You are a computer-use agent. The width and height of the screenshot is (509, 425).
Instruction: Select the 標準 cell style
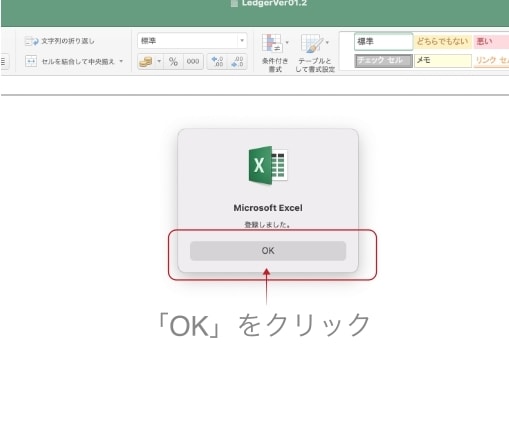pyautogui.click(x=383, y=41)
